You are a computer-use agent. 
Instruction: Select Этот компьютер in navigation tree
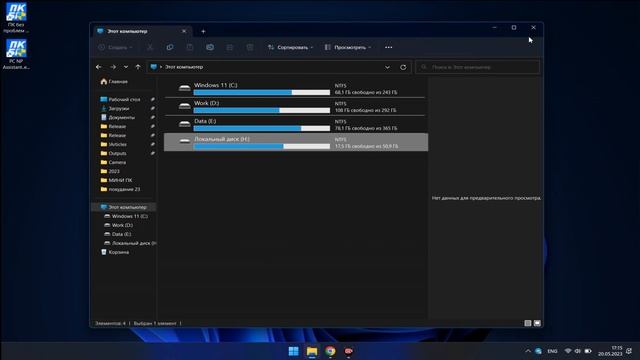[x=123, y=207]
